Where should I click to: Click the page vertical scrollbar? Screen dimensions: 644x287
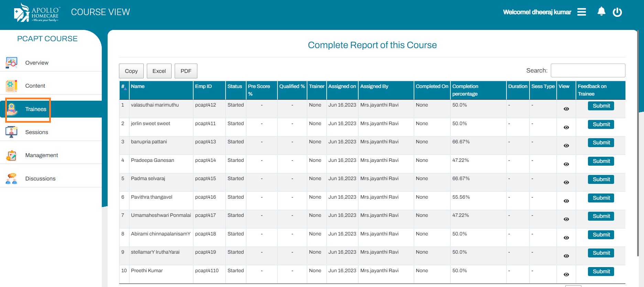[x=638, y=137]
